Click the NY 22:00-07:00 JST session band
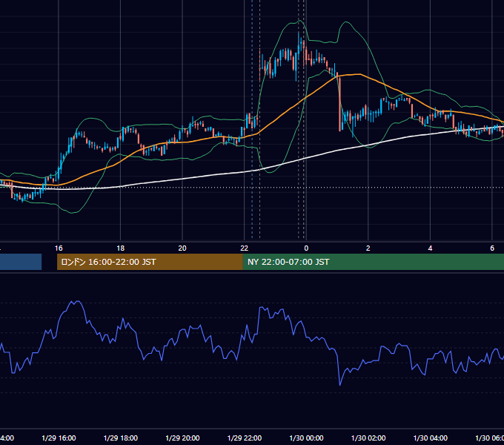This screenshot has width=504, height=445. [x=374, y=262]
